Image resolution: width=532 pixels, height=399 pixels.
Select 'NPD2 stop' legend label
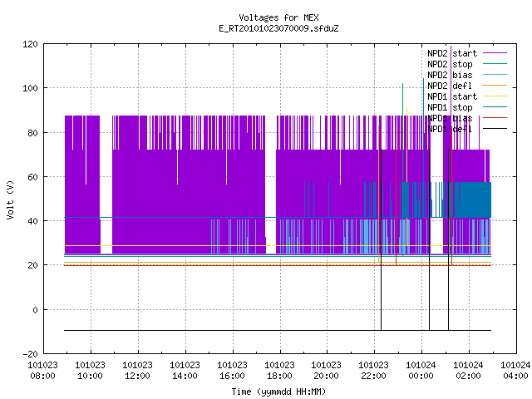point(450,64)
